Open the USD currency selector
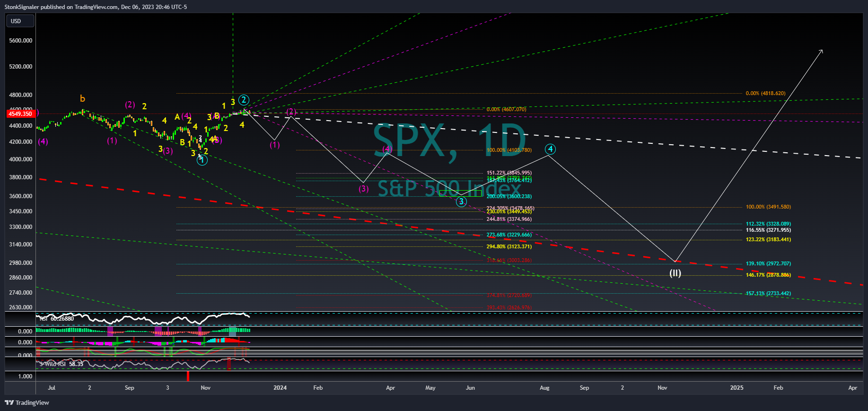This screenshot has height=411, width=868. click(20, 21)
